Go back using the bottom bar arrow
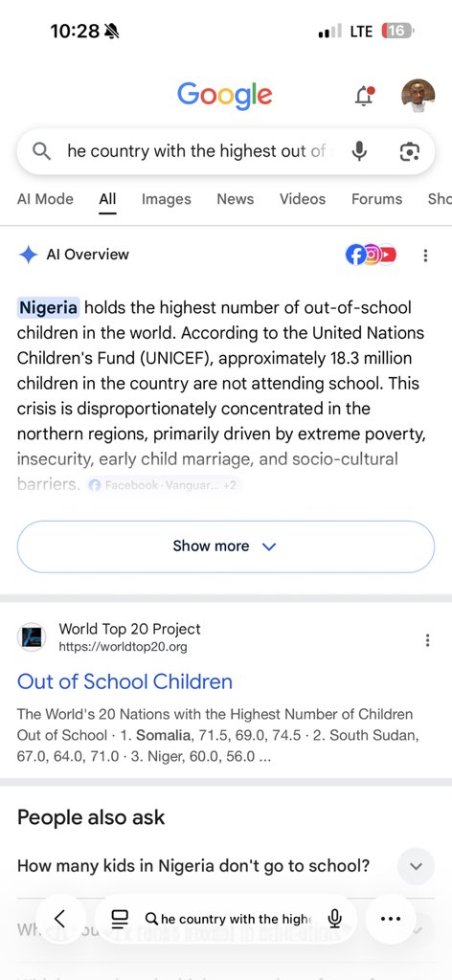The height and width of the screenshot is (980, 452). click(60, 918)
